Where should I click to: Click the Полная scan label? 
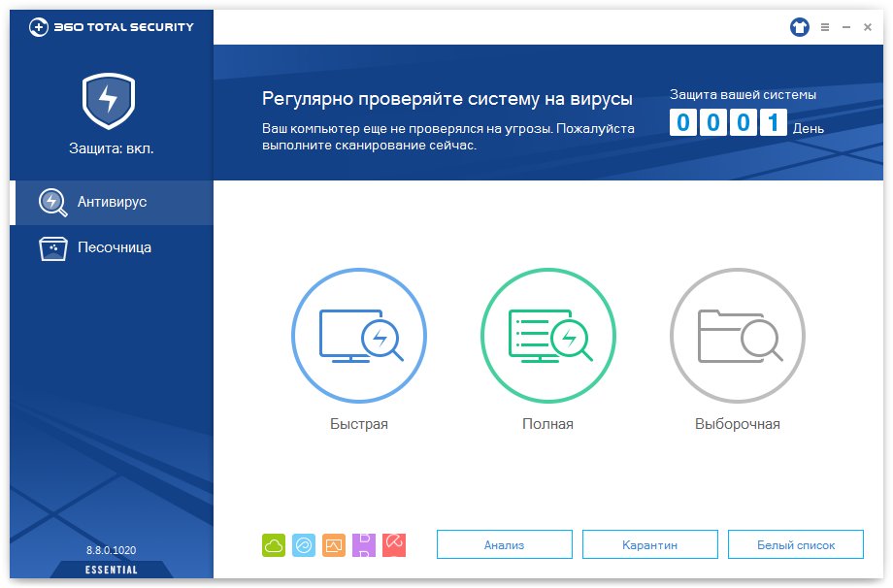click(x=547, y=424)
